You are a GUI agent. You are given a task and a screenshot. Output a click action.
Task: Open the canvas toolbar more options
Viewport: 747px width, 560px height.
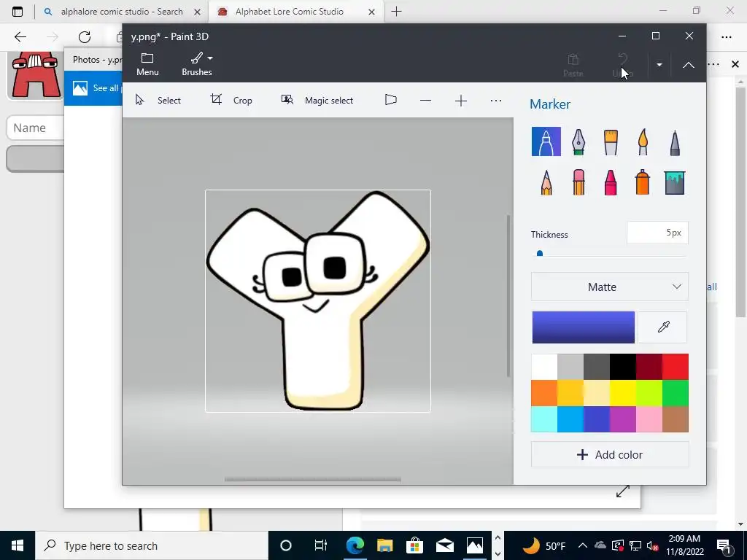pyautogui.click(x=496, y=101)
